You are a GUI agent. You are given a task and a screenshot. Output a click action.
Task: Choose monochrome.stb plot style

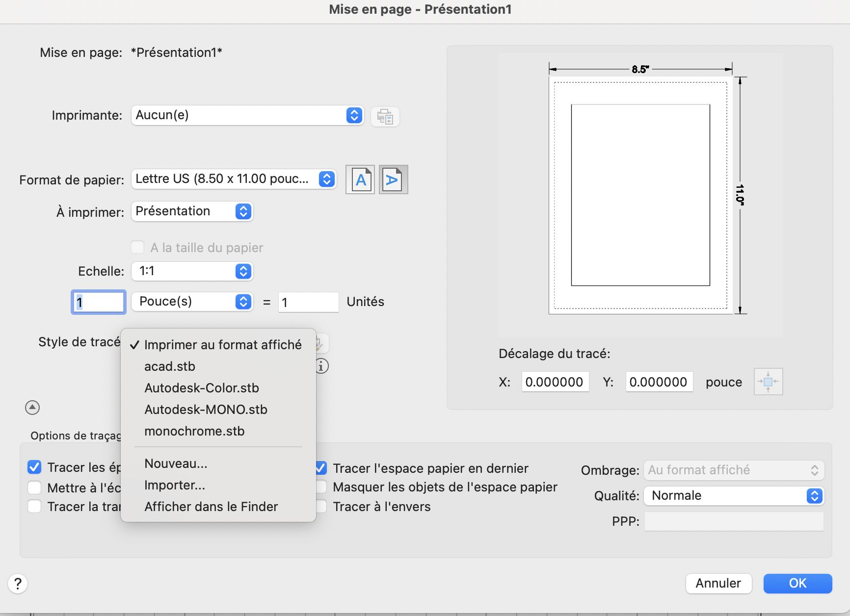click(x=218, y=431)
